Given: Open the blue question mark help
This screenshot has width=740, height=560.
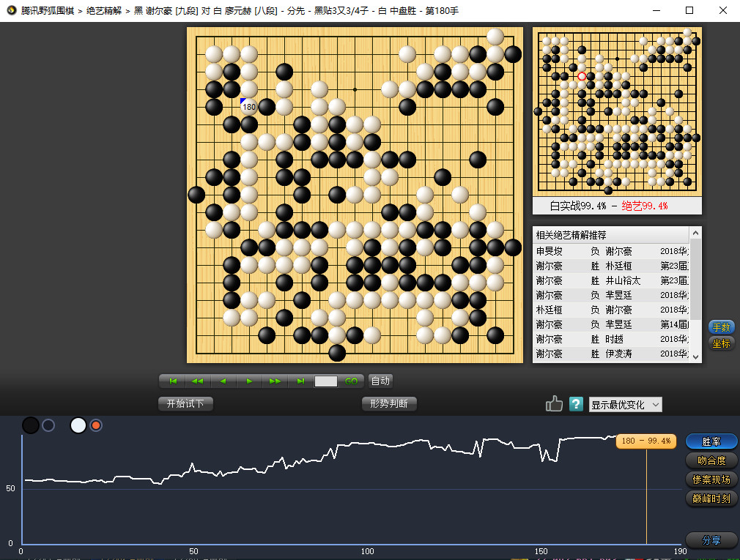Looking at the screenshot, I should pyautogui.click(x=577, y=404).
